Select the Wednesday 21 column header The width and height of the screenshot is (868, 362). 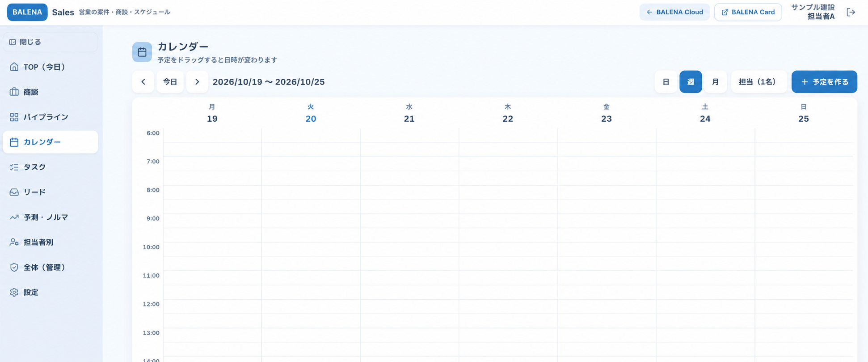click(409, 113)
